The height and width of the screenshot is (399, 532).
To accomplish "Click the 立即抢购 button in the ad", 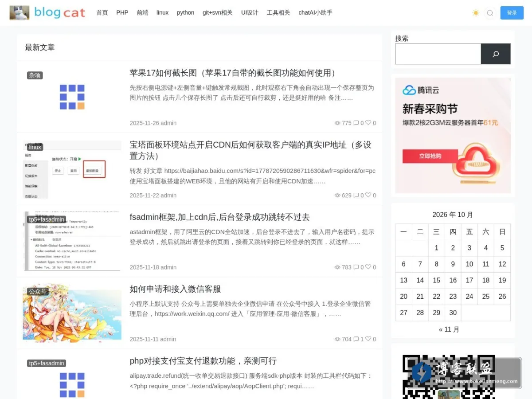I will click(430, 156).
